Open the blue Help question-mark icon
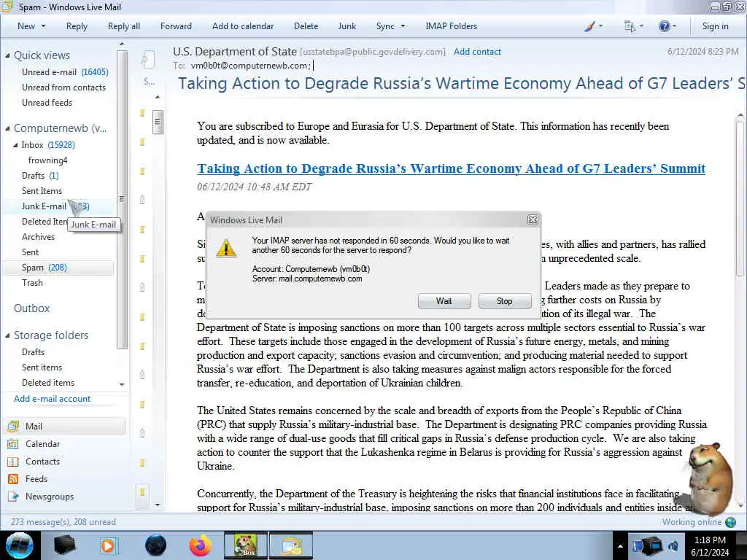Screen dimensions: 747x560 point(664,26)
